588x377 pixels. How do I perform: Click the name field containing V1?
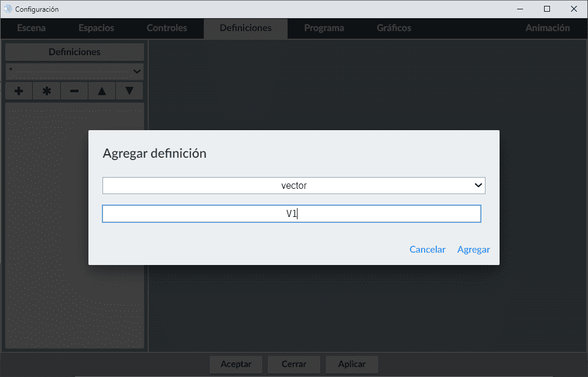(x=292, y=214)
